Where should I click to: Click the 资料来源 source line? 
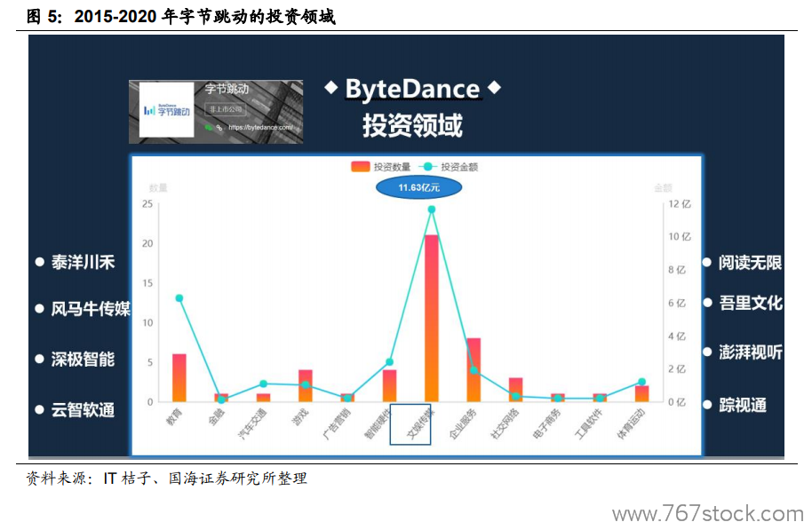pos(166,478)
